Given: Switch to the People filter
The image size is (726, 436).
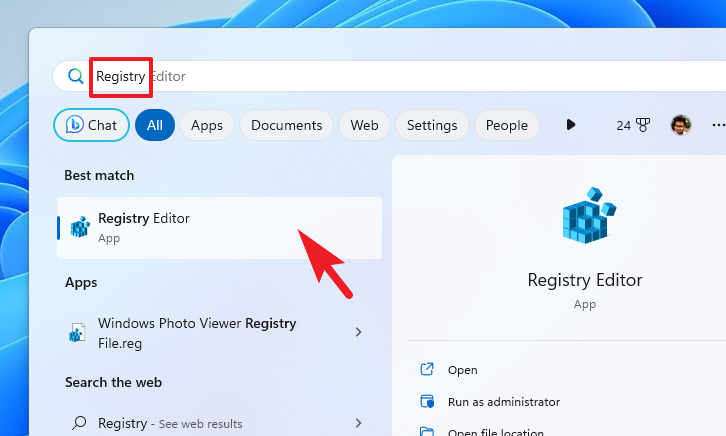Looking at the screenshot, I should (507, 125).
